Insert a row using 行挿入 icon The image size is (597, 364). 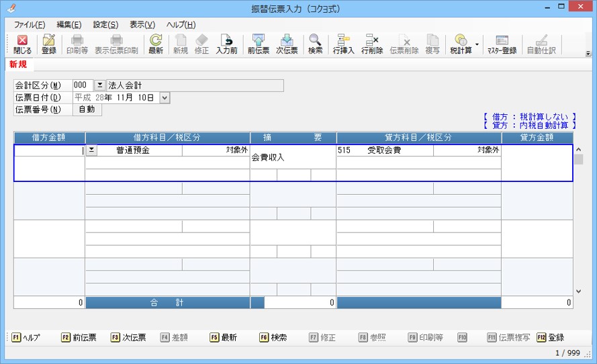tap(343, 44)
